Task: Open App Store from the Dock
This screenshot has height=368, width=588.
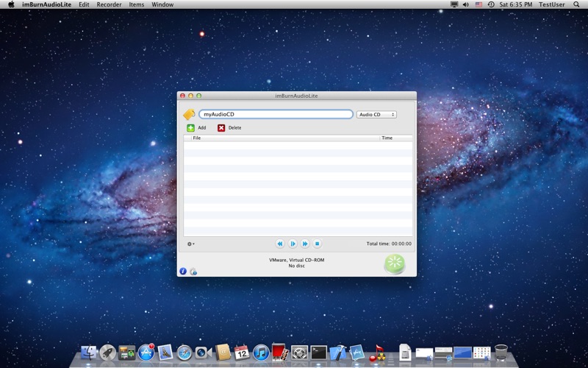Action: (x=146, y=353)
